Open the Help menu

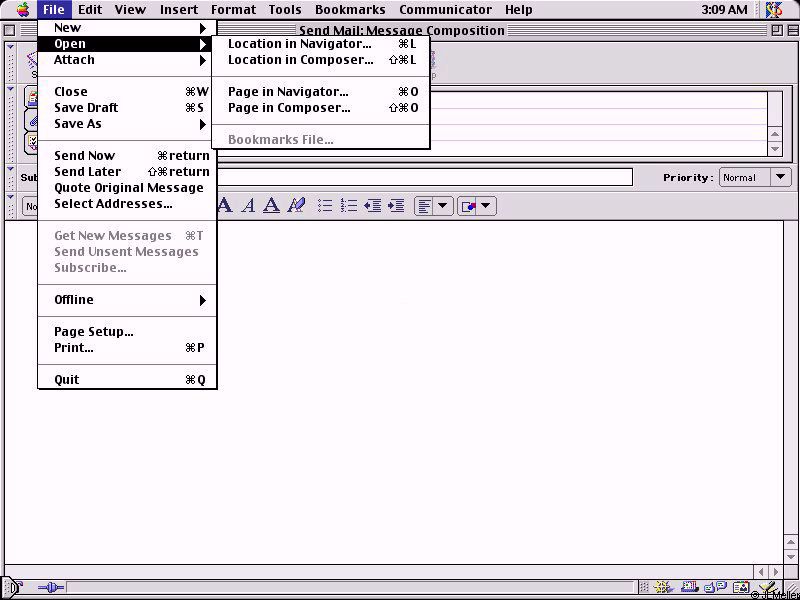[x=519, y=10]
